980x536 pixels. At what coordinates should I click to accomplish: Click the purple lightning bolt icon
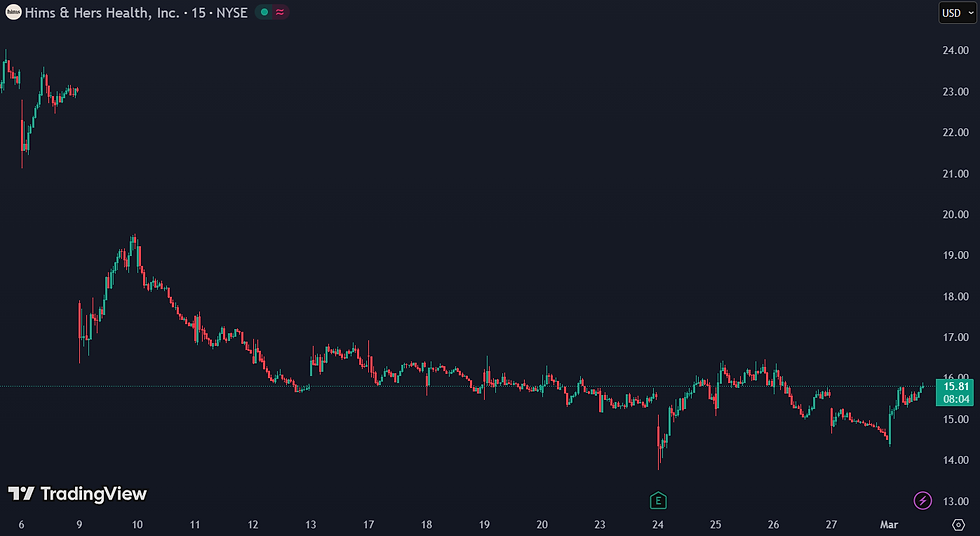coord(922,500)
